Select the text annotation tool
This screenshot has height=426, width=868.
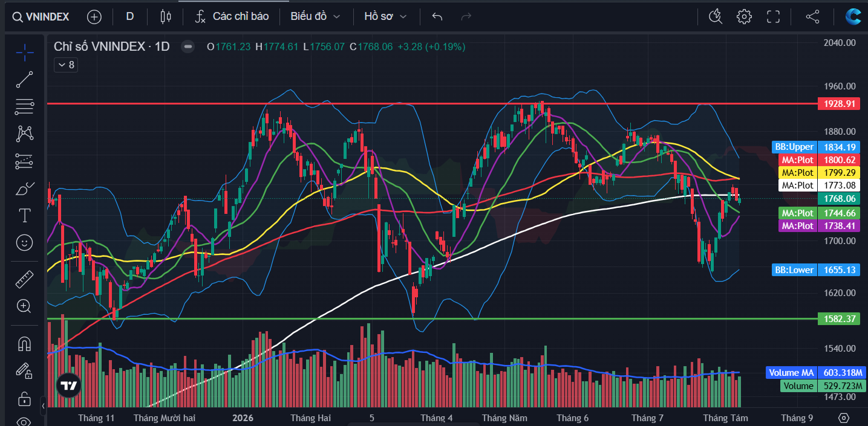[x=25, y=215]
